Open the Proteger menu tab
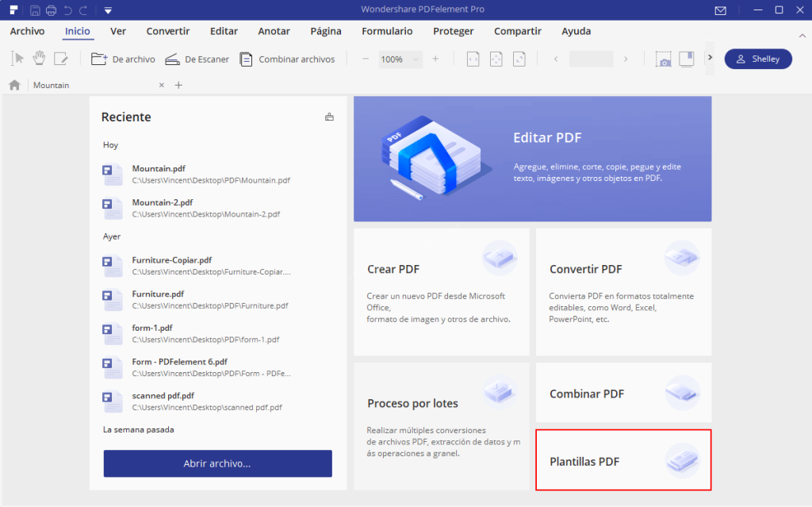Image resolution: width=812 pixels, height=507 pixels. pos(453,31)
